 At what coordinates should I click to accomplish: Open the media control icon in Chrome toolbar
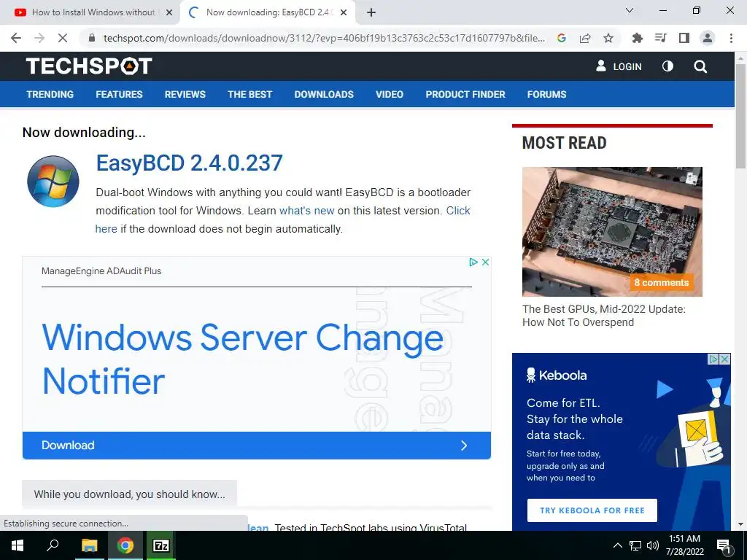(x=661, y=38)
